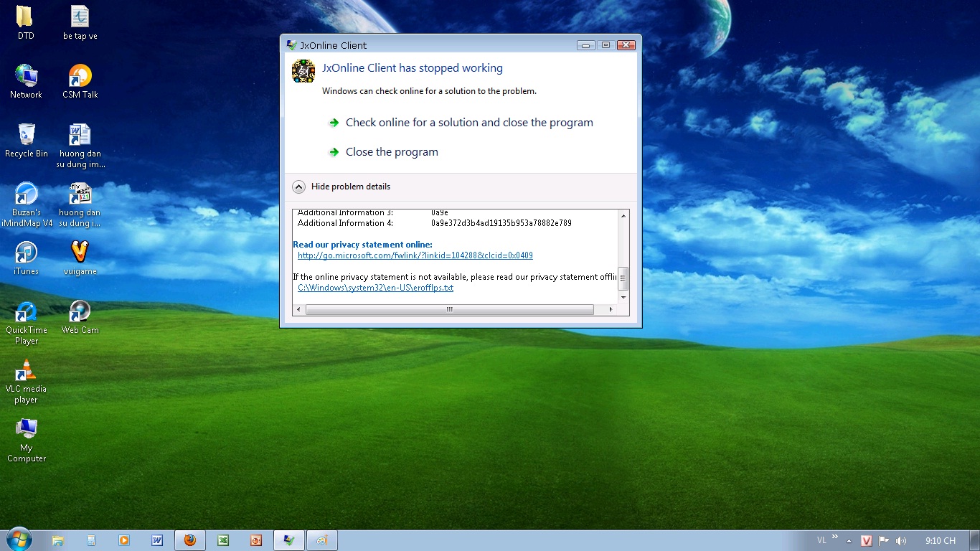980x551 pixels.
Task: Switch to Firefox in taskbar
Action: point(190,540)
